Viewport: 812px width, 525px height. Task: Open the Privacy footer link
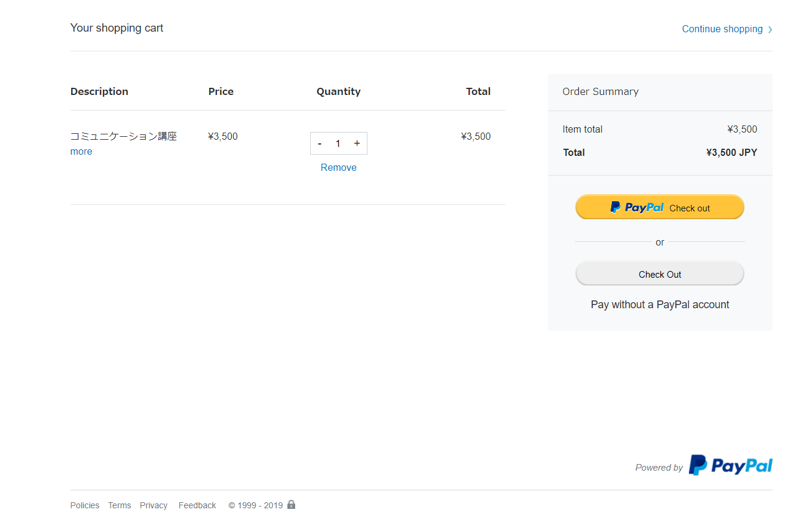coord(154,505)
